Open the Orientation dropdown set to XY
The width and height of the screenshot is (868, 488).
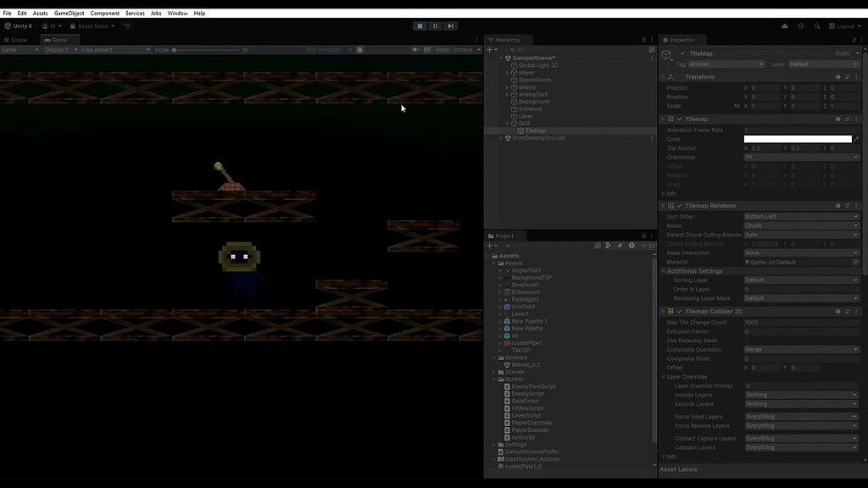click(798, 157)
